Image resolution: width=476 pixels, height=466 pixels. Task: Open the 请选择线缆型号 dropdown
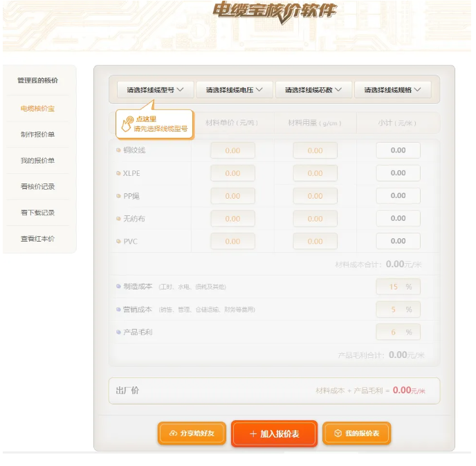click(155, 90)
